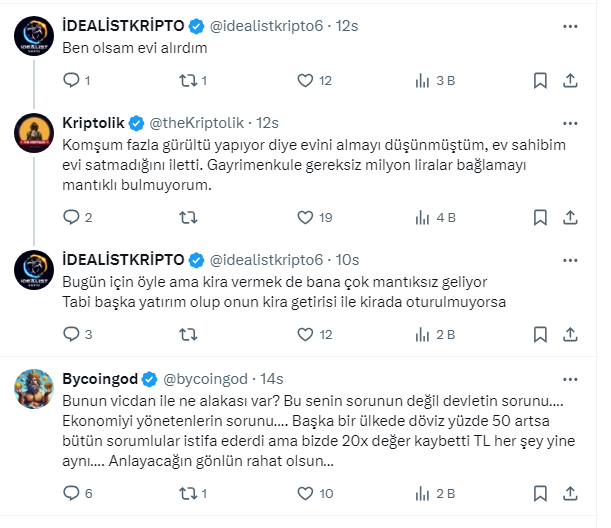
Task: Retweet the 'Ben olsam evi alırdım' tweet
Action: (x=186, y=81)
